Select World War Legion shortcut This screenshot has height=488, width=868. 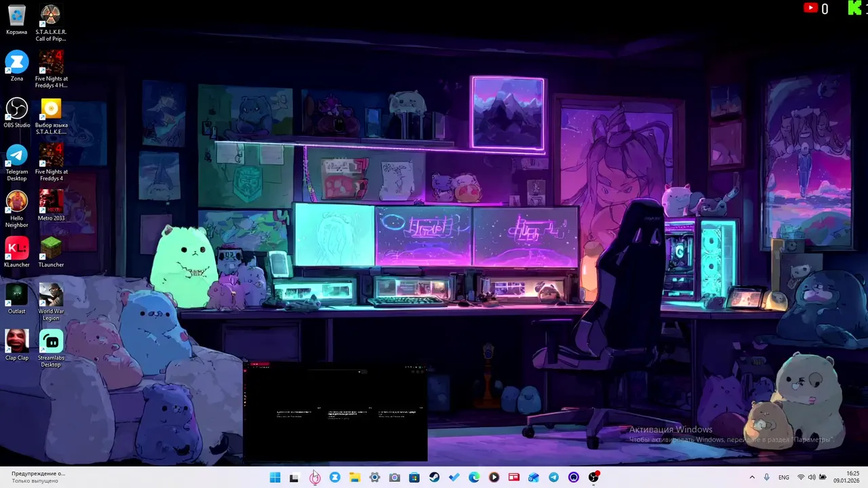point(51,302)
